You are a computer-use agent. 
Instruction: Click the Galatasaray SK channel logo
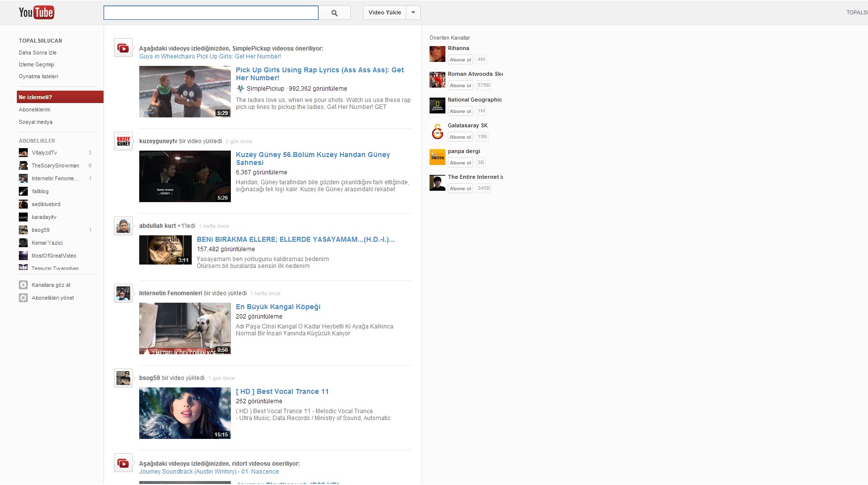[437, 131]
